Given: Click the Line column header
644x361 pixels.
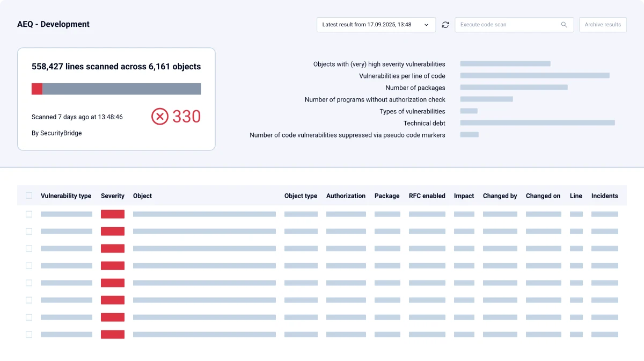Looking at the screenshot, I should [576, 196].
